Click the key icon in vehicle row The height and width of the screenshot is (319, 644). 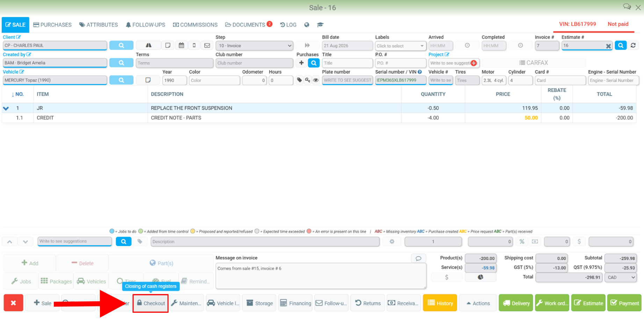point(307,80)
